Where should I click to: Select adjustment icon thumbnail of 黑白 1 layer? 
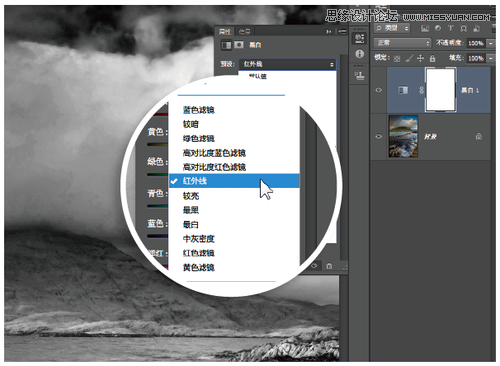tap(403, 90)
